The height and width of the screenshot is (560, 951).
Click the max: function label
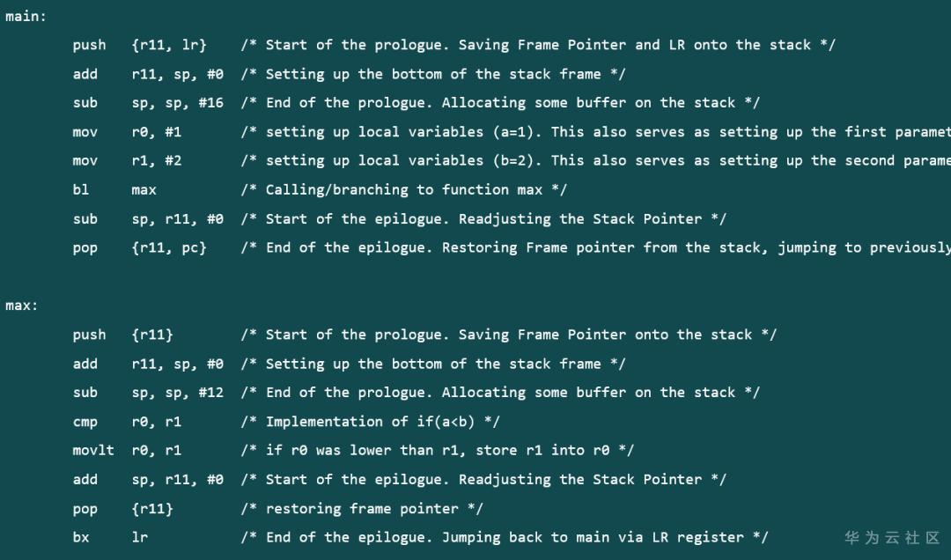click(x=22, y=306)
